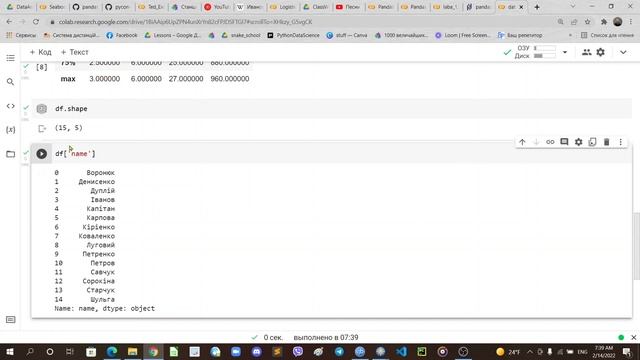Click the run indicator of df.shape cell

click(x=41, y=109)
